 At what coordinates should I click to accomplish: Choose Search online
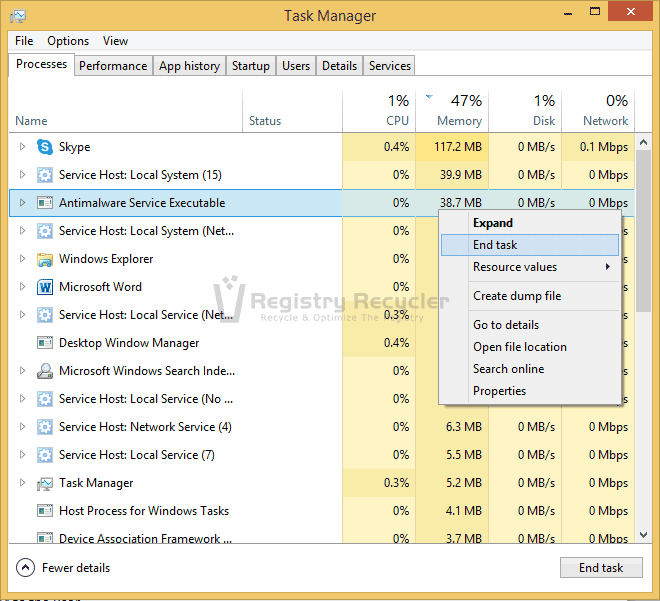[x=530, y=369]
